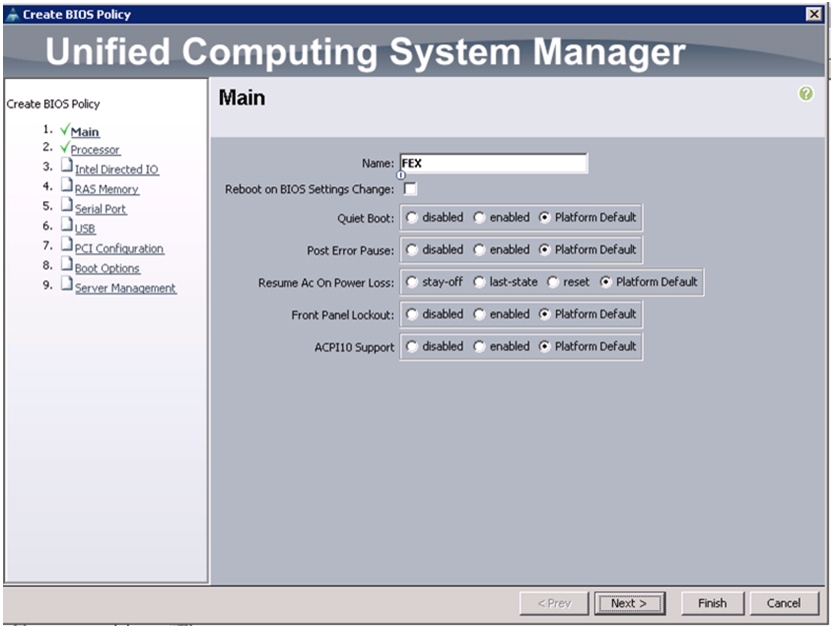This screenshot has height=644, width=835.
Task: Click the Next button
Action: 629,603
